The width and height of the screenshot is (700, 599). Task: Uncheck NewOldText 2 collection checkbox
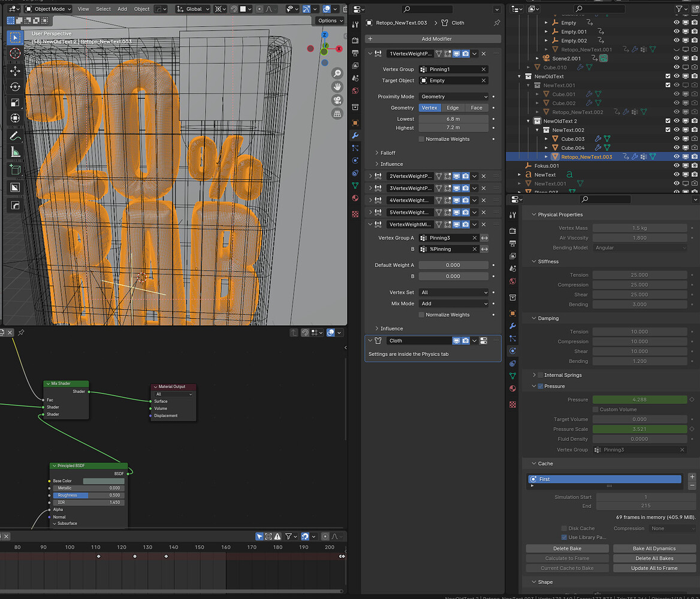pos(668,121)
